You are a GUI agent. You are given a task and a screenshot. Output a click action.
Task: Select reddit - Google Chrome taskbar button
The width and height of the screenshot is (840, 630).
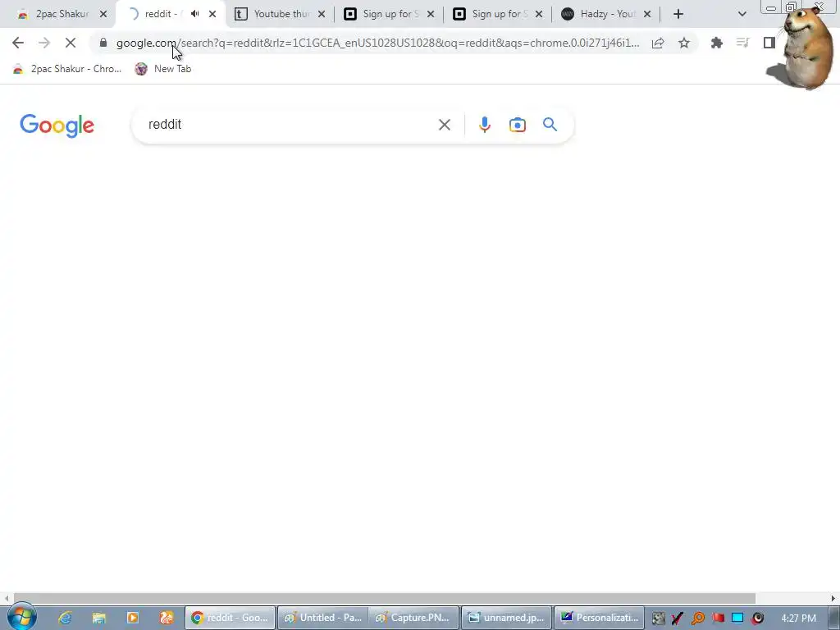click(x=231, y=618)
